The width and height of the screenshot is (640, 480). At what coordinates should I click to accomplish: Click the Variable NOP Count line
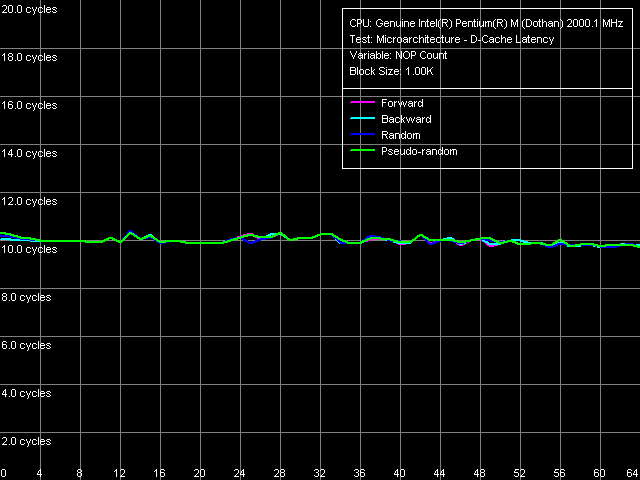pos(398,55)
